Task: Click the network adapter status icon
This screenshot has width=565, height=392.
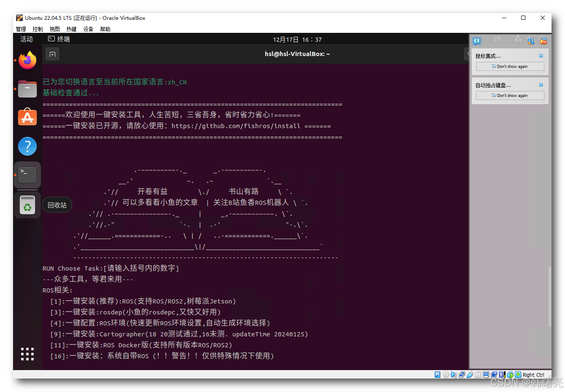Action: pyautogui.click(x=461, y=375)
